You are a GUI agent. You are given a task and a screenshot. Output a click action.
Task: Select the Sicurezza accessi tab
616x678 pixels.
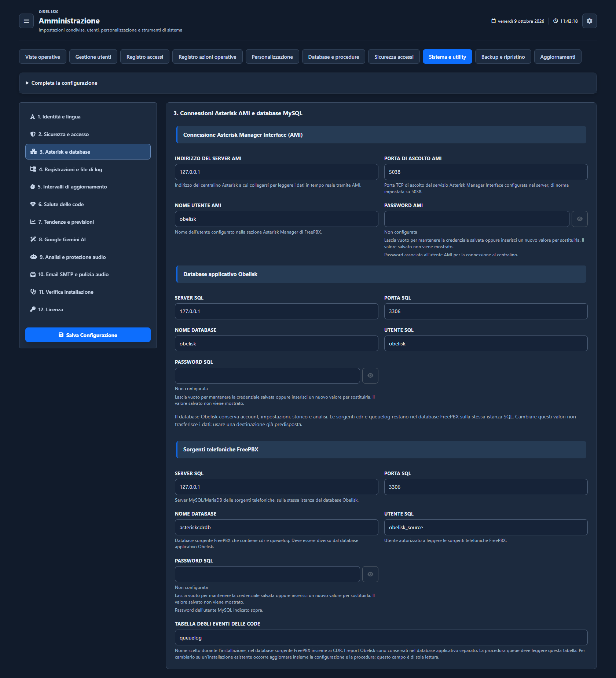394,57
